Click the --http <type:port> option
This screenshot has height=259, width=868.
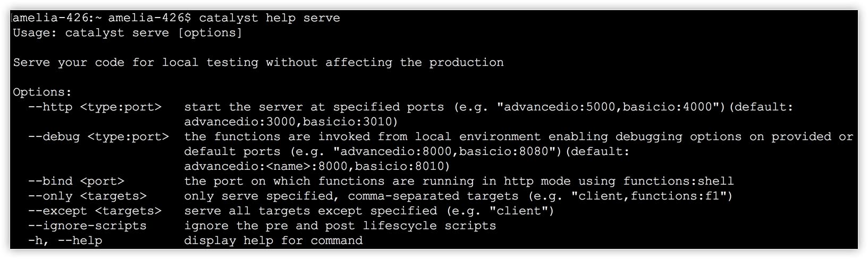(x=95, y=107)
